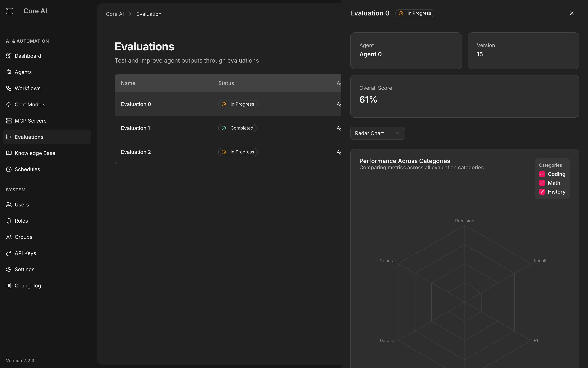
Task: Click the Completed status badge
Action: (237, 128)
